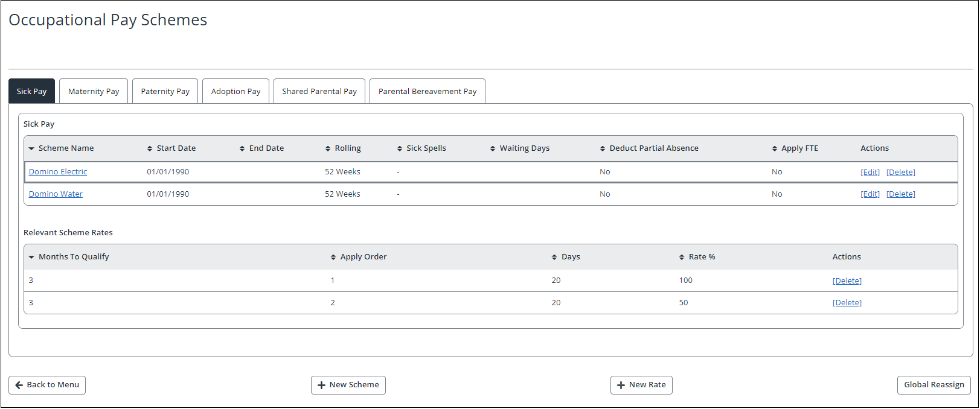Click sort arrows beside Deduct Partial Absence
Screen dimensions: 980x409
point(603,148)
